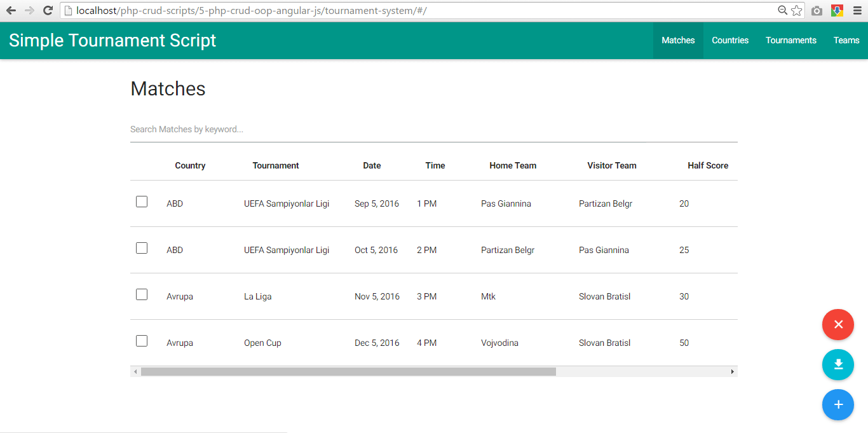Sort by the Half Score column header
The width and height of the screenshot is (868, 433).
click(x=708, y=165)
